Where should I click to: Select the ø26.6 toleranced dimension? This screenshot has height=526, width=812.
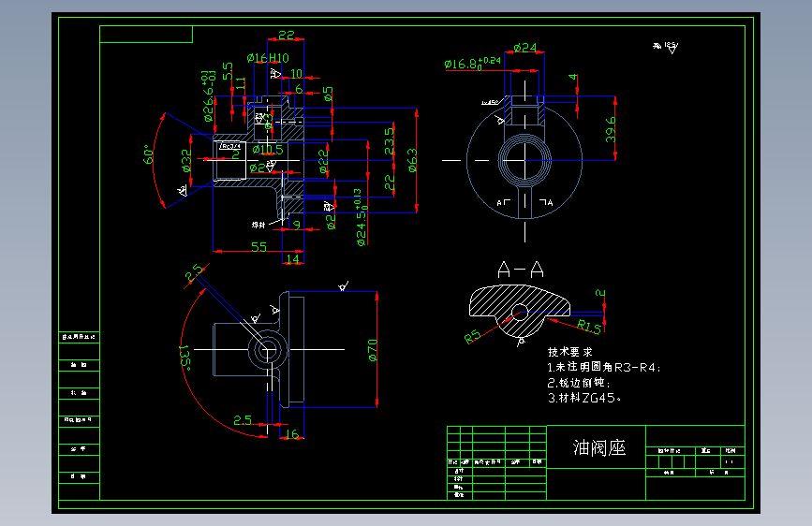click(208, 96)
